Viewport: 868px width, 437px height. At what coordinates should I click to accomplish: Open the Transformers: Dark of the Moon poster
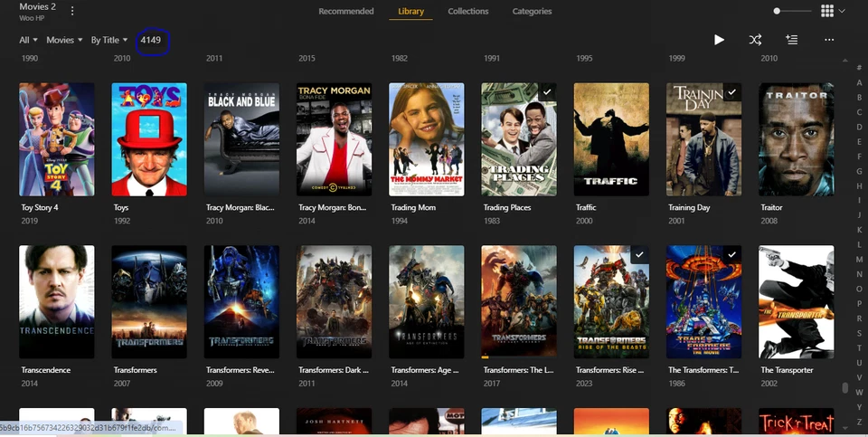point(334,302)
